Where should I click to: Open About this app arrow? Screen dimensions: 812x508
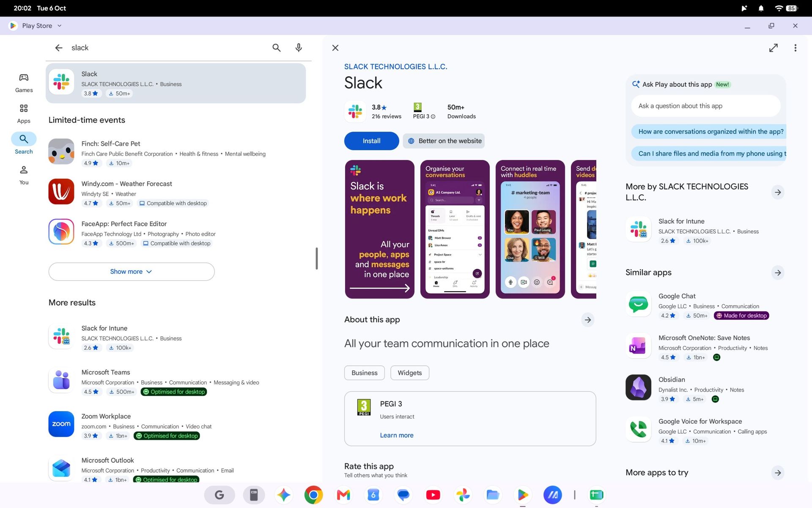[587, 320]
